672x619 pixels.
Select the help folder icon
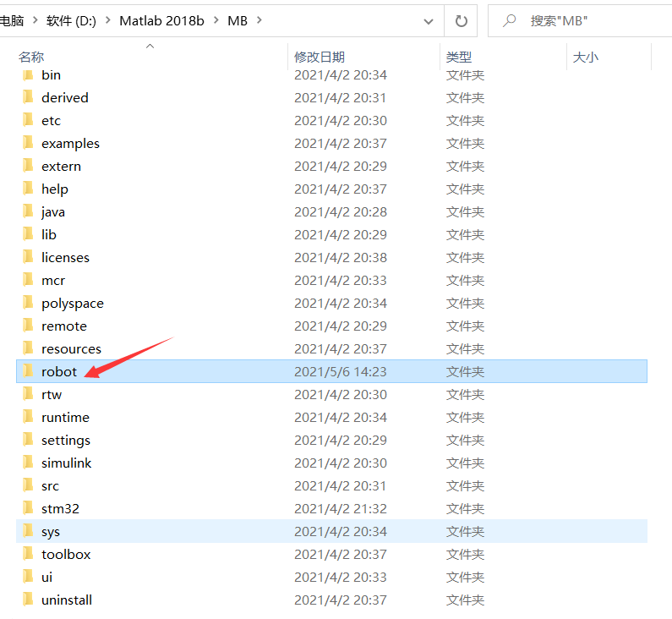tap(28, 189)
